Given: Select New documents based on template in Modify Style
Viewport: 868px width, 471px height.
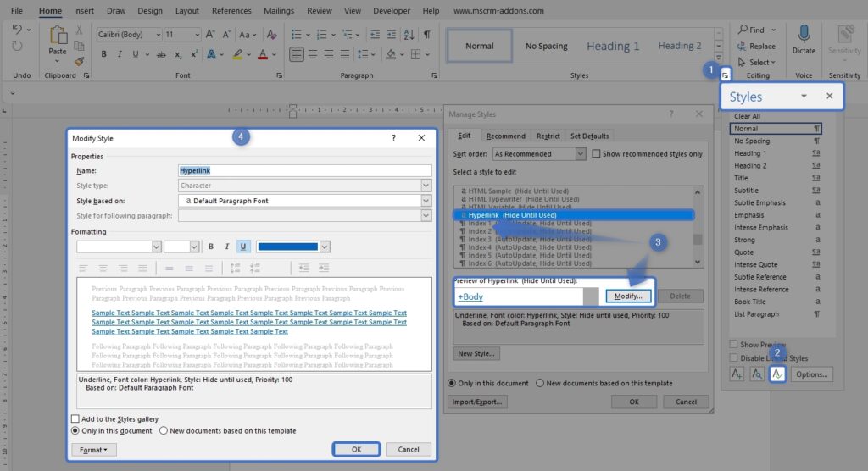Looking at the screenshot, I should click(164, 430).
